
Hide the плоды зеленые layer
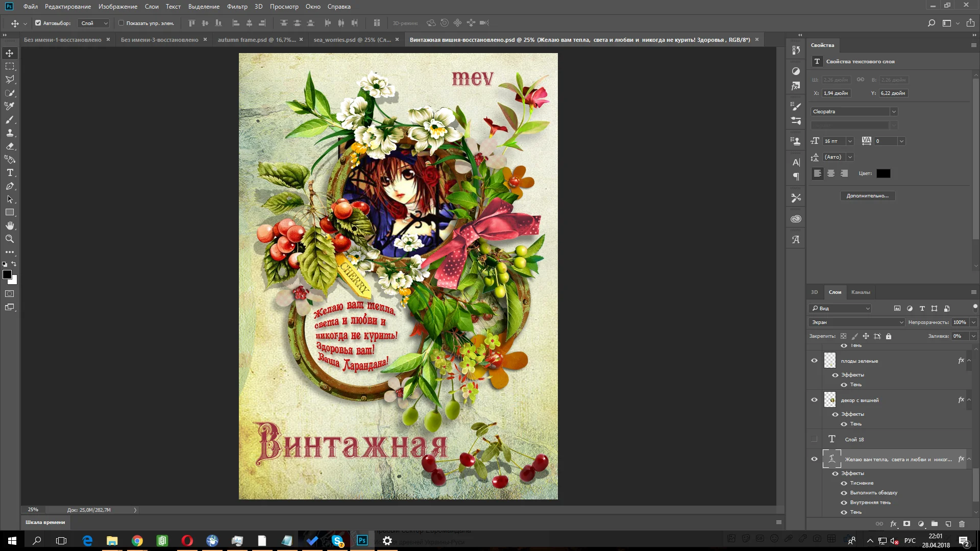click(x=814, y=361)
